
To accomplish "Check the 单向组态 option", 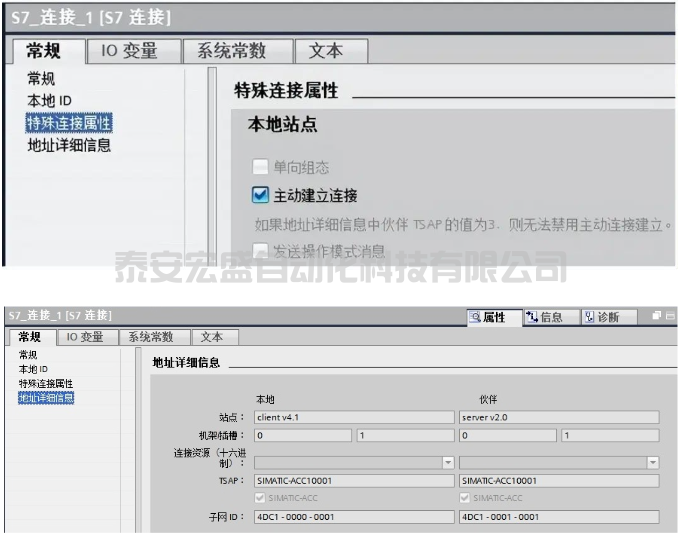I will tap(261, 167).
